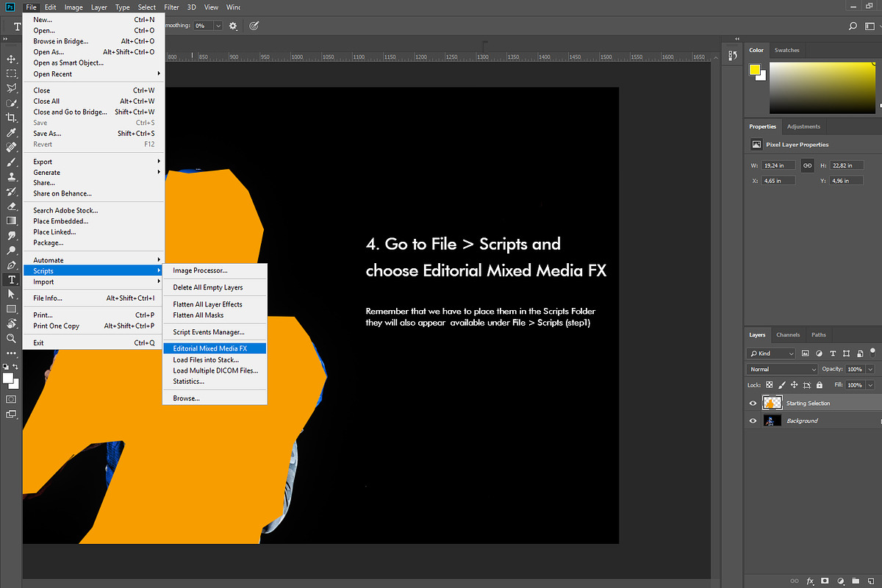Select the Rectangular Marquee tool

click(x=11, y=73)
